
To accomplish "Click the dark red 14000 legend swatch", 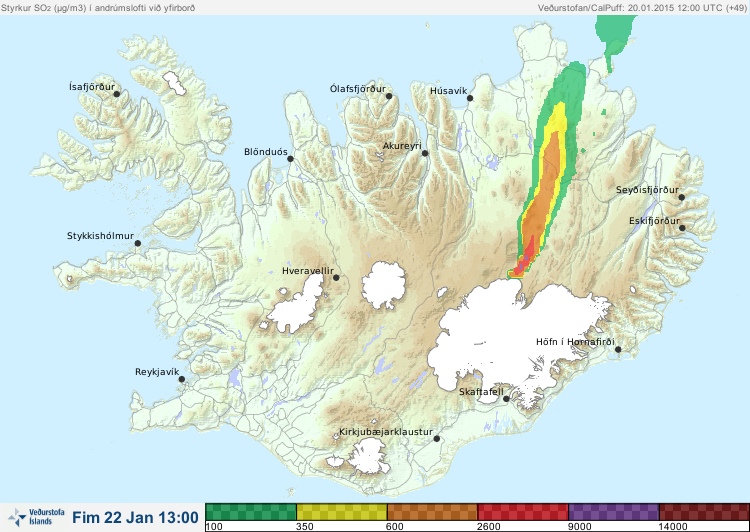I will pyautogui.click(x=704, y=512).
